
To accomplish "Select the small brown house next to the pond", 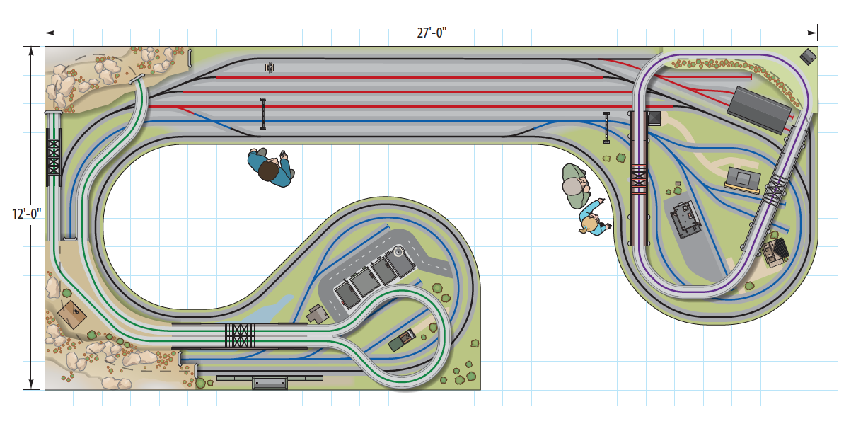I will coord(317,314).
